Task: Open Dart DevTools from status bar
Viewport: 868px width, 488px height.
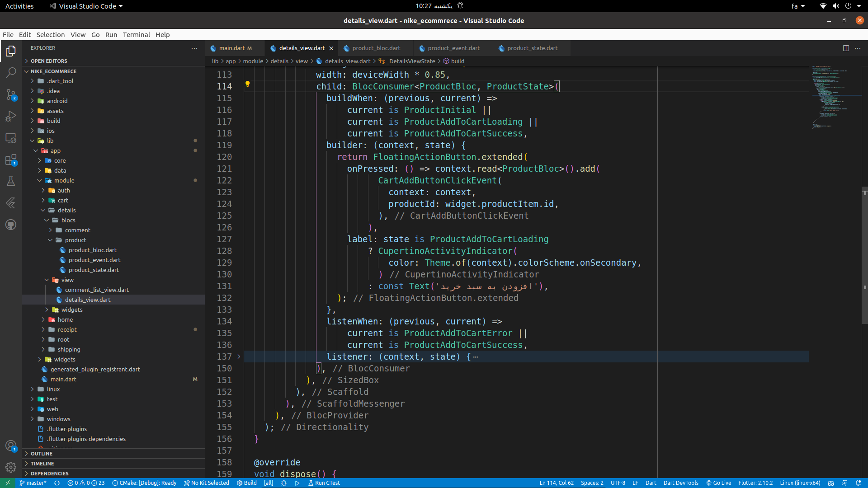Action: click(x=681, y=483)
